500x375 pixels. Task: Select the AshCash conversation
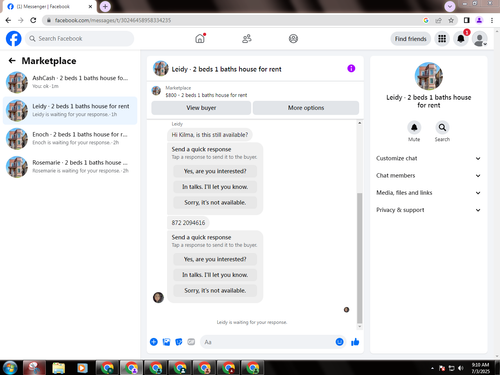click(x=70, y=82)
